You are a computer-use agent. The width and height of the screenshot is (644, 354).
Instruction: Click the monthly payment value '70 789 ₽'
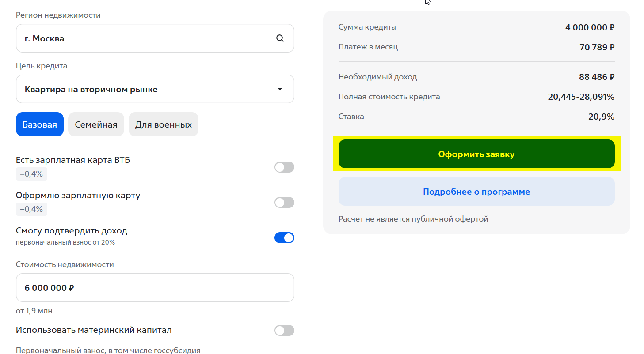(x=597, y=47)
